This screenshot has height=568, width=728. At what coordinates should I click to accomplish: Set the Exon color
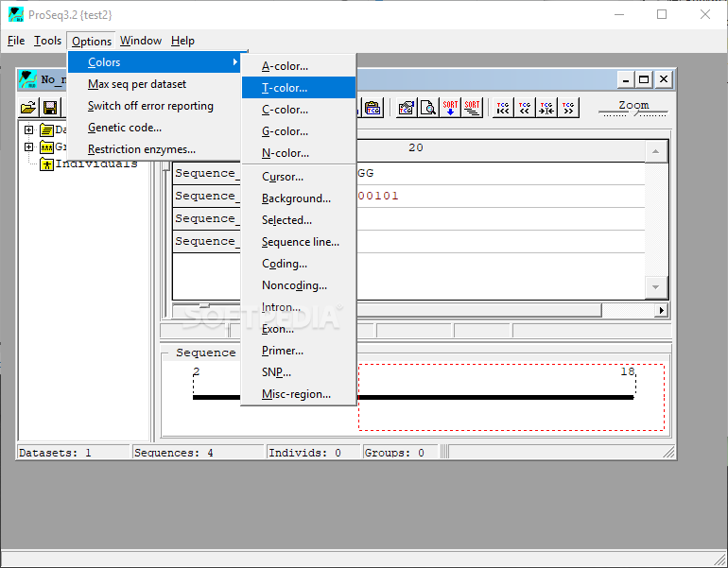[299, 329]
